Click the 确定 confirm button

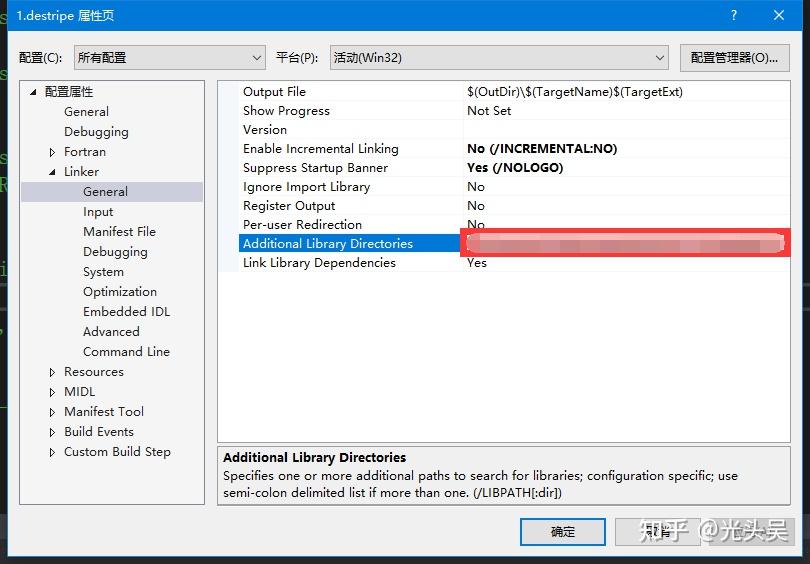click(562, 532)
